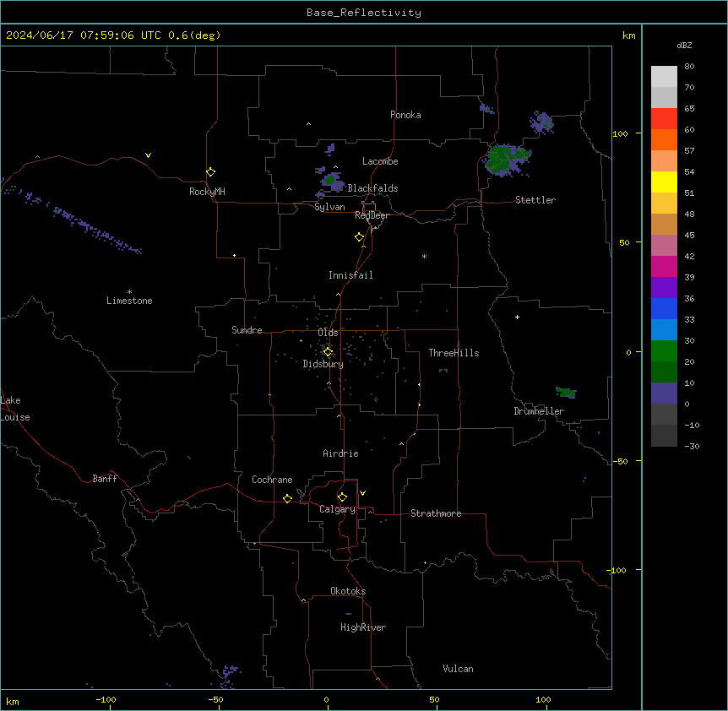Click the HighRiver label
728x711 pixels.
coord(363,627)
